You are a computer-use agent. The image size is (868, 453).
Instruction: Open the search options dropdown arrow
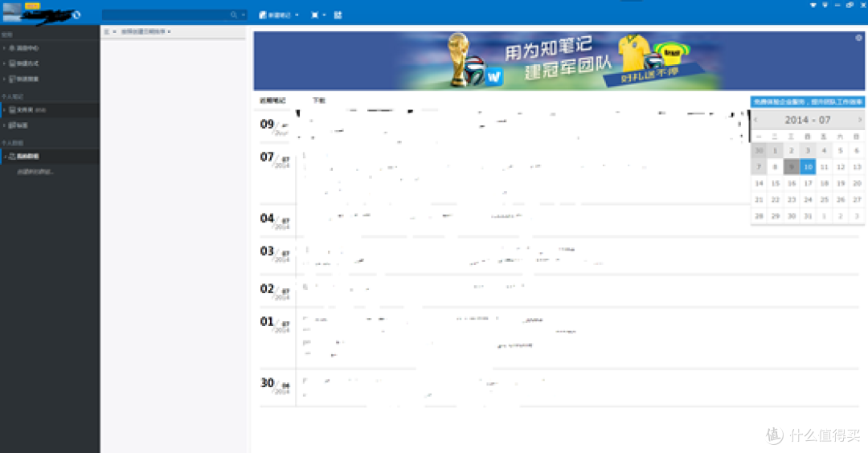tap(243, 15)
